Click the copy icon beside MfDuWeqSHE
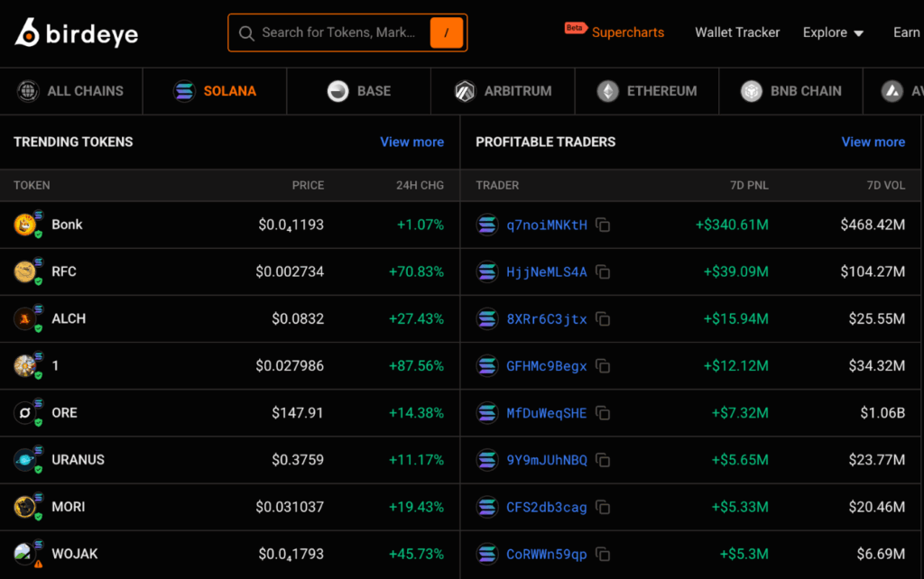Image resolution: width=924 pixels, height=579 pixels. click(603, 413)
